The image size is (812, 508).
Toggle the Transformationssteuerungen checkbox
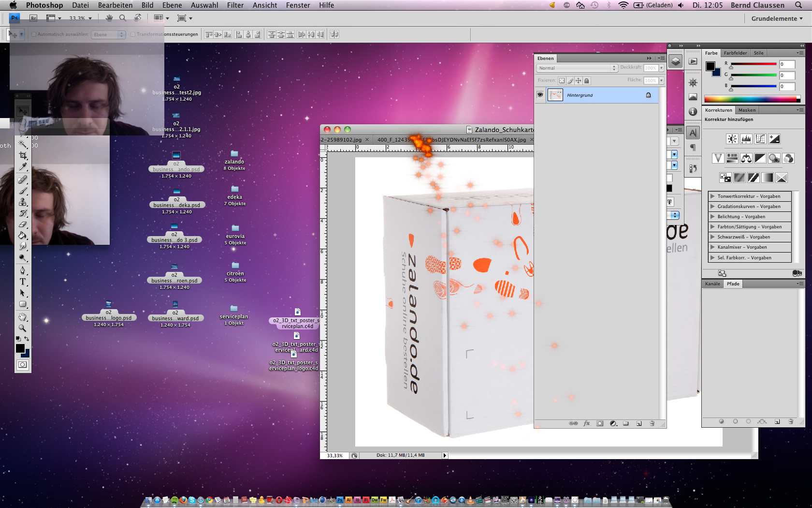tap(133, 34)
